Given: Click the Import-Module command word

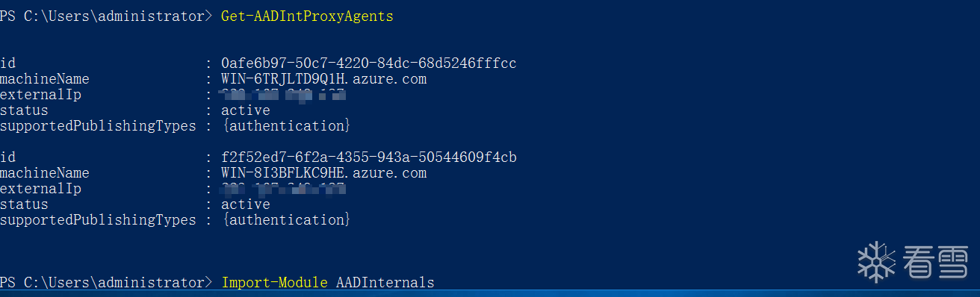Looking at the screenshot, I should click(274, 282).
